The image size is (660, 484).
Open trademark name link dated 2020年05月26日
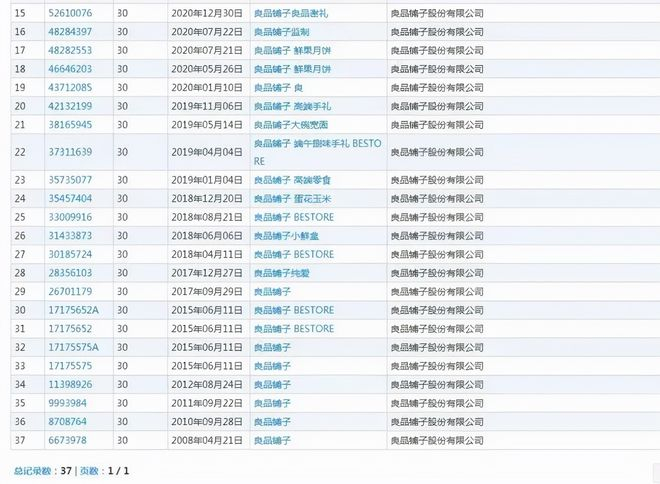click(x=292, y=69)
